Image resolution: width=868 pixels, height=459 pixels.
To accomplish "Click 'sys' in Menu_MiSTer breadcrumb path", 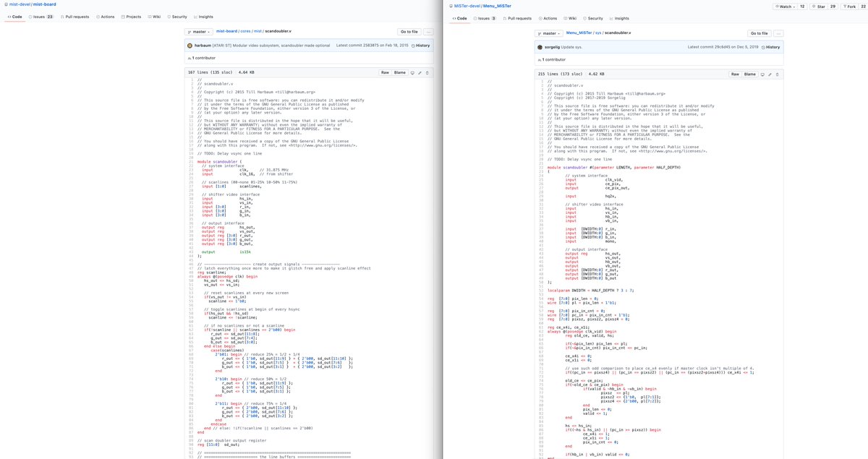I will [598, 33].
